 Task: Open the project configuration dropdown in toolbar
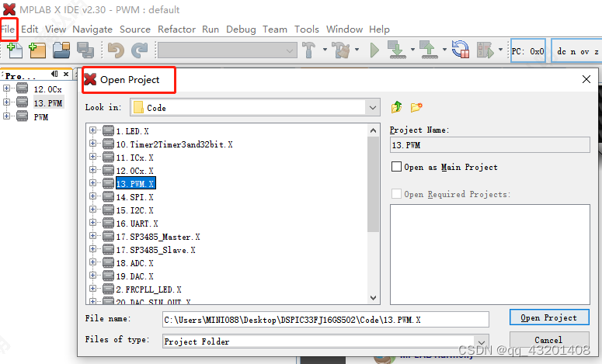pos(228,50)
